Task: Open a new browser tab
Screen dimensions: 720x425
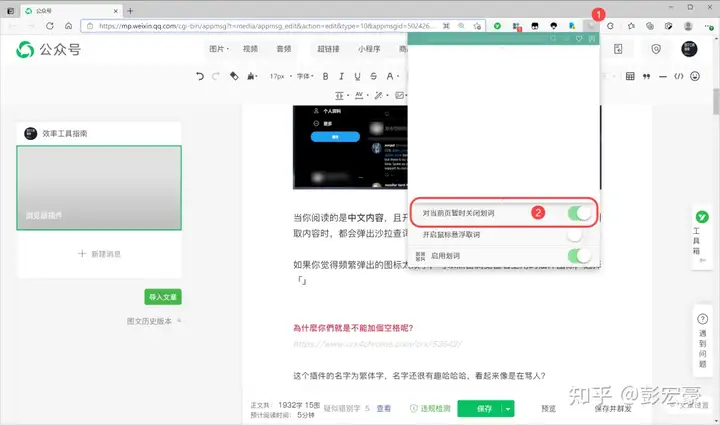Action: [130, 11]
